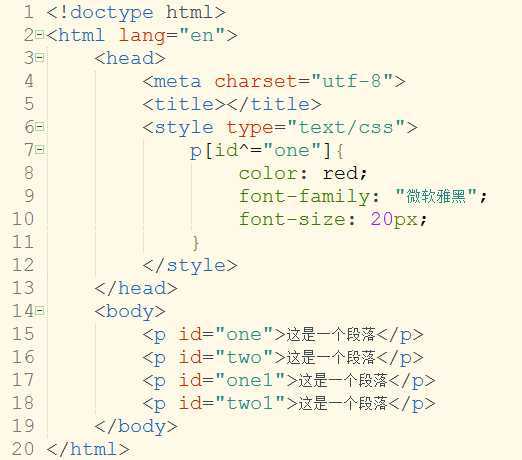Click line number 1 in the gutter
Screen dimensions: 522x460
29,12
